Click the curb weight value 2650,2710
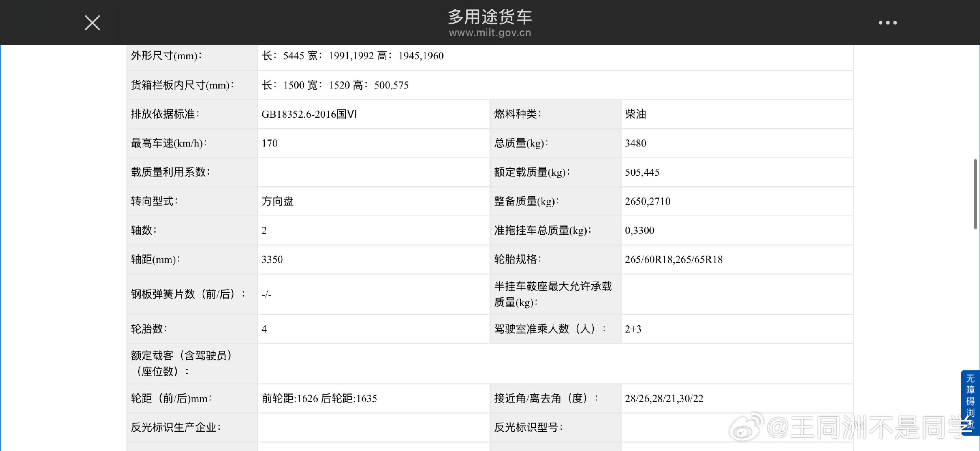This screenshot has height=451, width=980. pyautogui.click(x=647, y=201)
